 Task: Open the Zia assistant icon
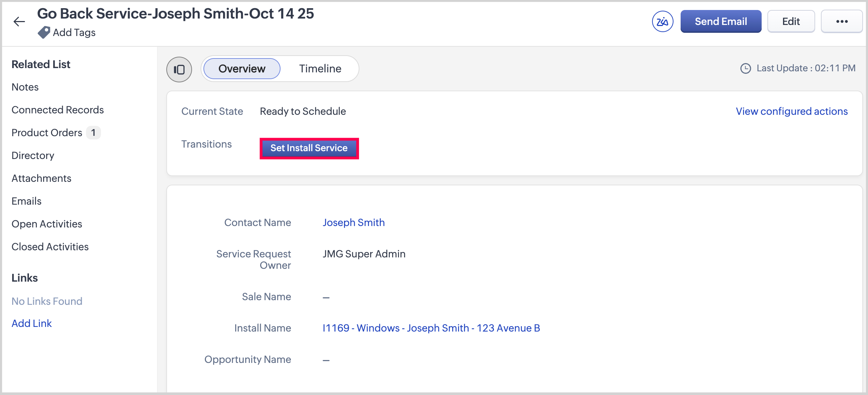(x=662, y=22)
